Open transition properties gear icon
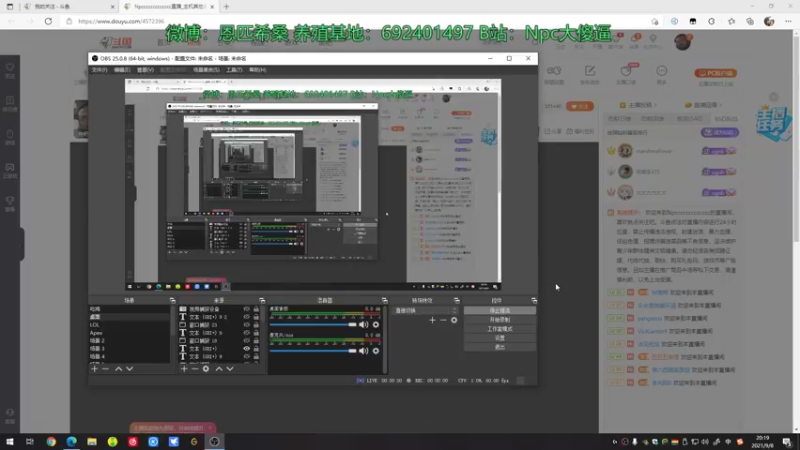 tap(454, 320)
